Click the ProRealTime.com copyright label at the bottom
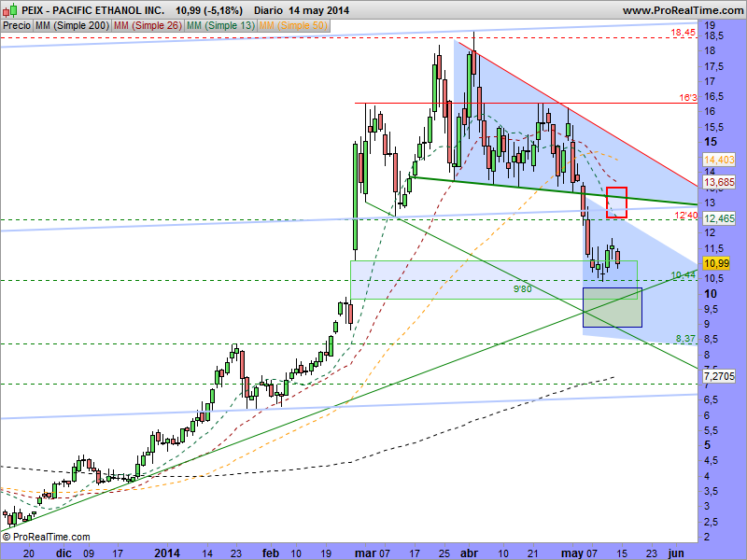 (46, 537)
